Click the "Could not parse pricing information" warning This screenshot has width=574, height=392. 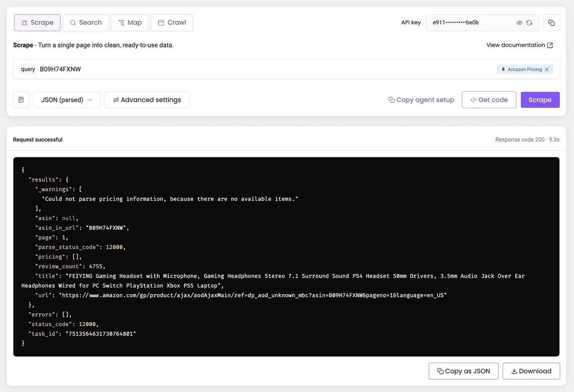[170, 199]
